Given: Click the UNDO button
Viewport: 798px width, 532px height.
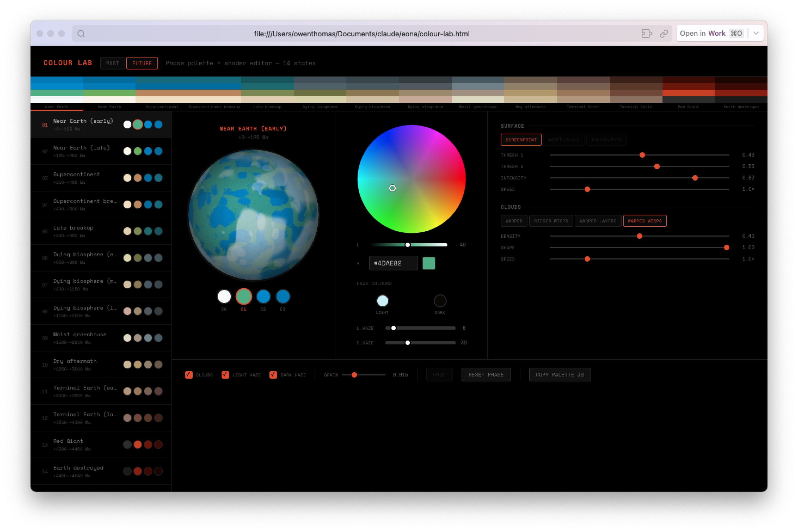Looking at the screenshot, I should tap(439, 375).
